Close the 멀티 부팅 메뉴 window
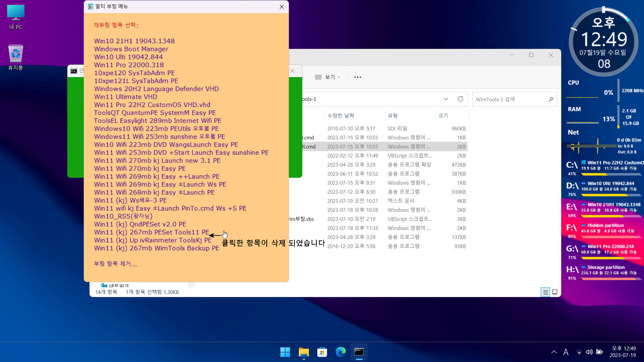The image size is (644, 362). click(281, 7)
